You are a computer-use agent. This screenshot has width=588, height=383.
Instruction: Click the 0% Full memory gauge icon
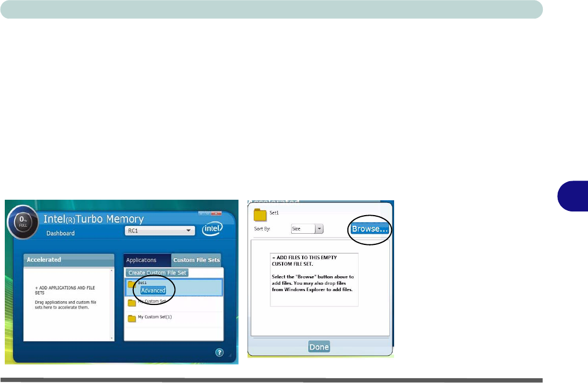click(23, 222)
